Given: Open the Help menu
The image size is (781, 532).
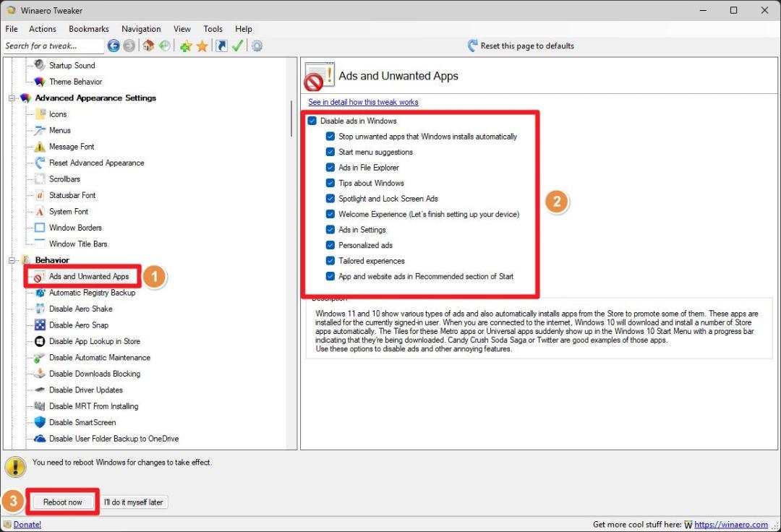Looking at the screenshot, I should pyautogui.click(x=244, y=29).
